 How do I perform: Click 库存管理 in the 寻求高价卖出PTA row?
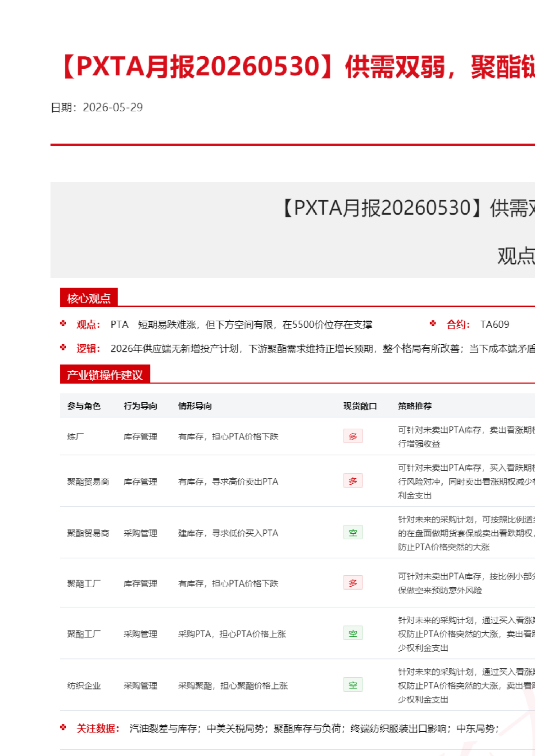141,481
